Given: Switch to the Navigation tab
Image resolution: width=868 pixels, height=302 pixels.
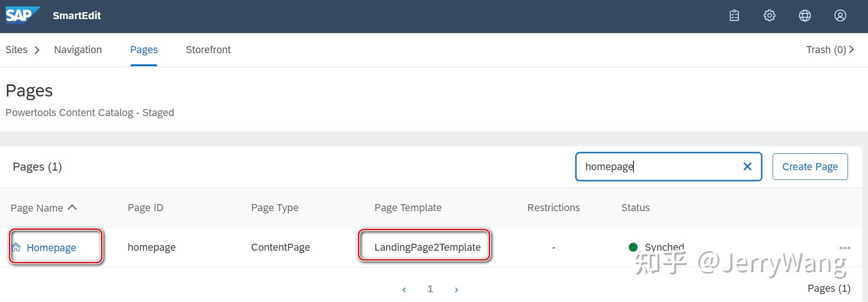Looking at the screenshot, I should pos(78,49).
